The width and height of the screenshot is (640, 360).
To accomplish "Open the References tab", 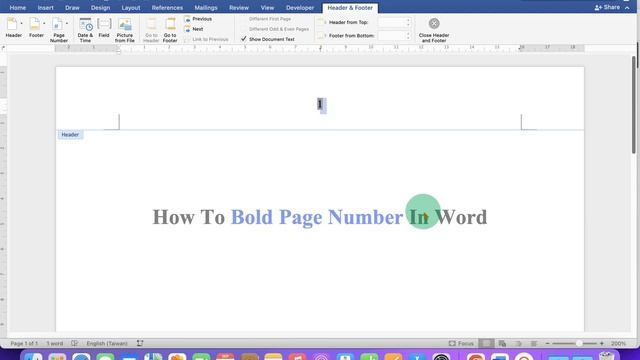I will click(x=167, y=8).
